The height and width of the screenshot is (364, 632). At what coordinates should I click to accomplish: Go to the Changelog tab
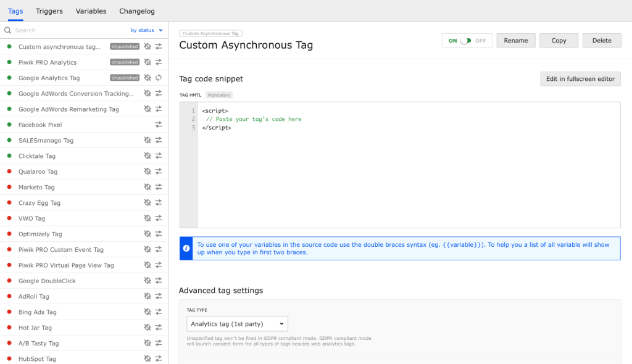click(x=137, y=11)
